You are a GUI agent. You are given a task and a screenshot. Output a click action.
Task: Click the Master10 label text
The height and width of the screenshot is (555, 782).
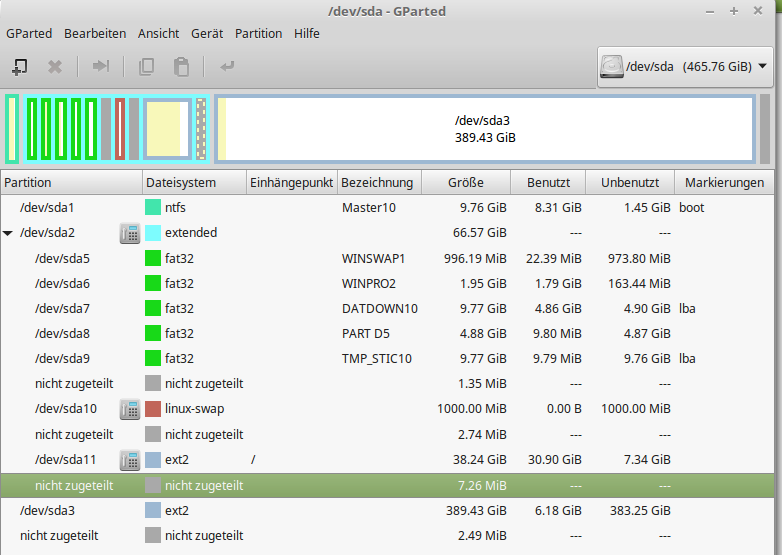(x=369, y=207)
